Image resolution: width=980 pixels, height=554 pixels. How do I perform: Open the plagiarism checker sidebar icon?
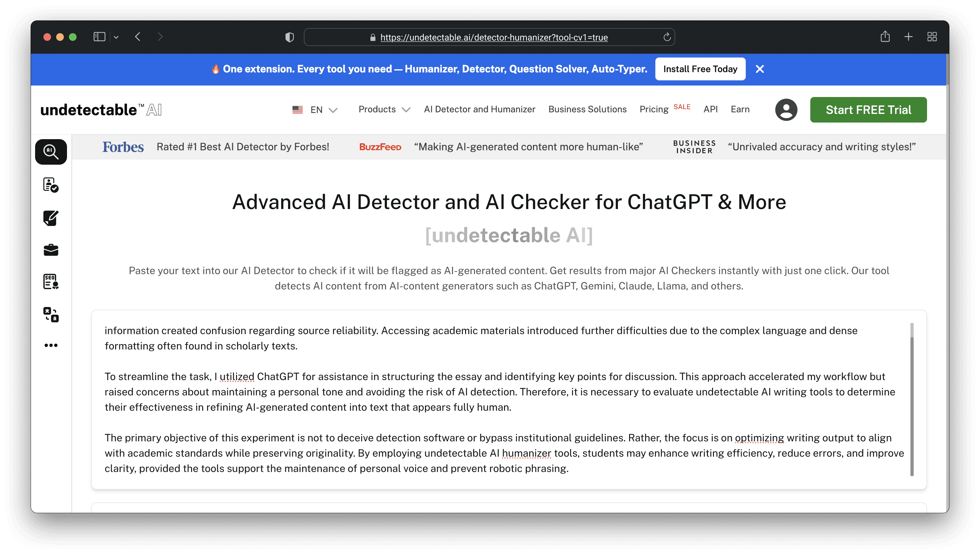click(51, 185)
